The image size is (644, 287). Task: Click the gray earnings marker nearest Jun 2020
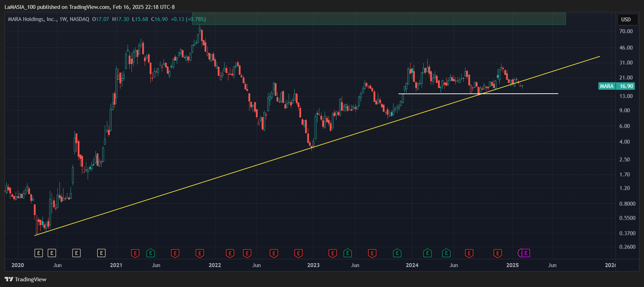(x=52, y=253)
